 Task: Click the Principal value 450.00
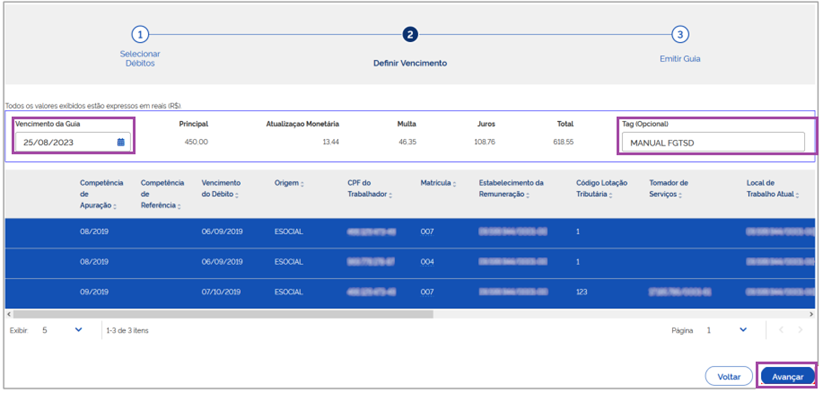coord(196,142)
